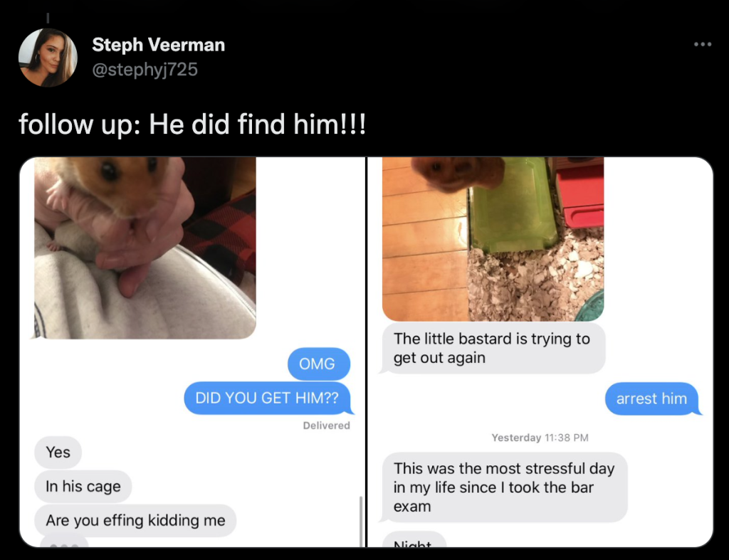
Task: Open the right attached screenshot image
Action: pos(540,352)
